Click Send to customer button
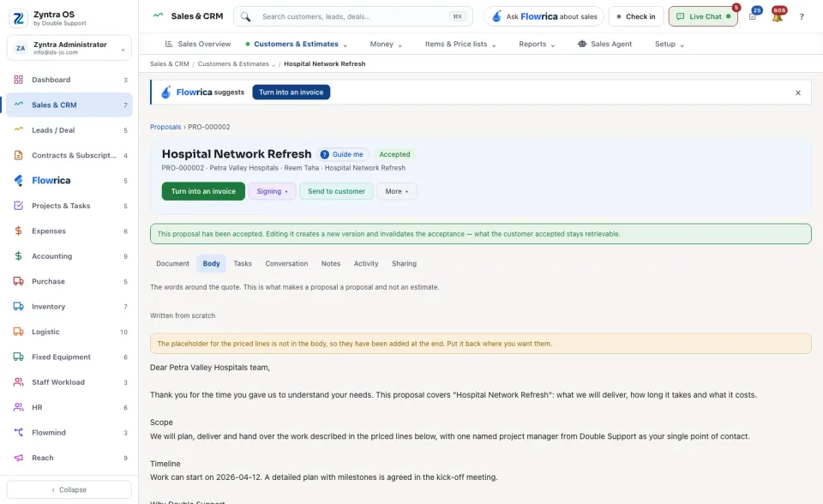This screenshot has width=823, height=504. click(x=336, y=192)
